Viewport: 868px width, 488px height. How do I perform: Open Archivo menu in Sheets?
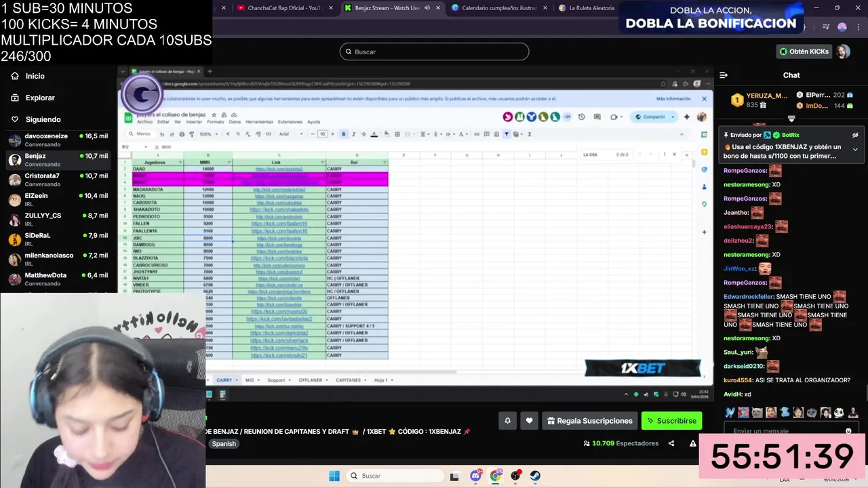tap(144, 122)
